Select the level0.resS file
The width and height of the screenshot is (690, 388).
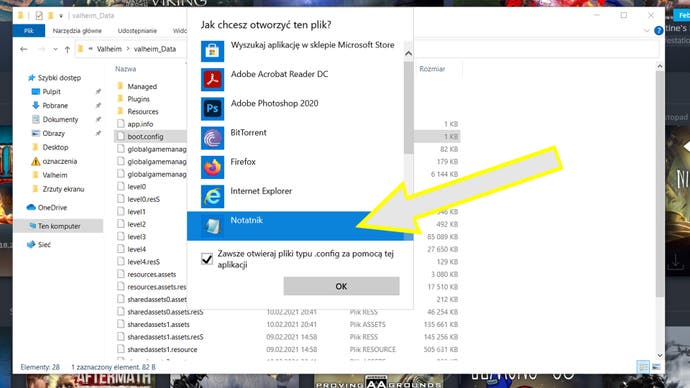(x=143, y=199)
